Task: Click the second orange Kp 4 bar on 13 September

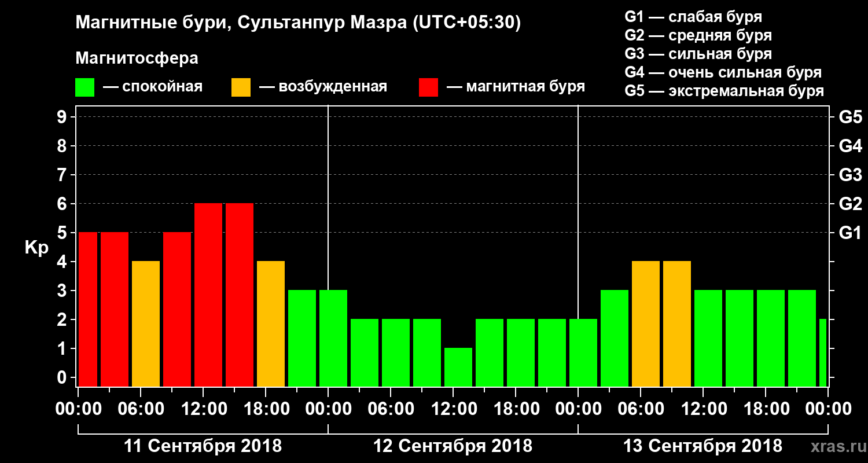Action: point(677,324)
